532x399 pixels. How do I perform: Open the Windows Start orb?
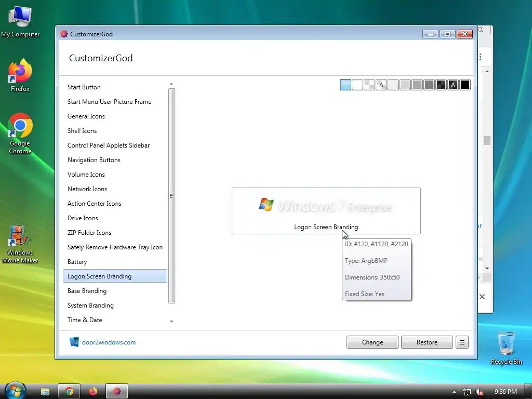pos(15,391)
